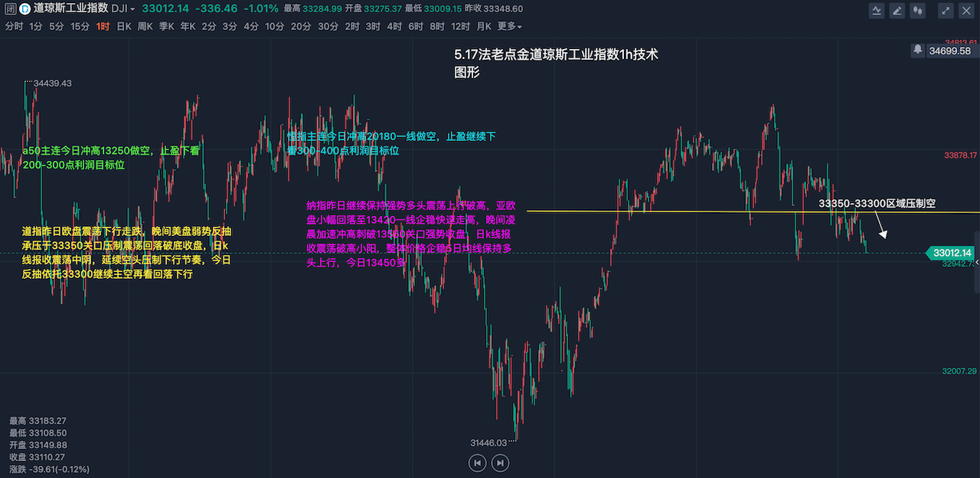Click the 闭 market status icon
The height and width of the screenshot is (478, 980).
point(8,9)
